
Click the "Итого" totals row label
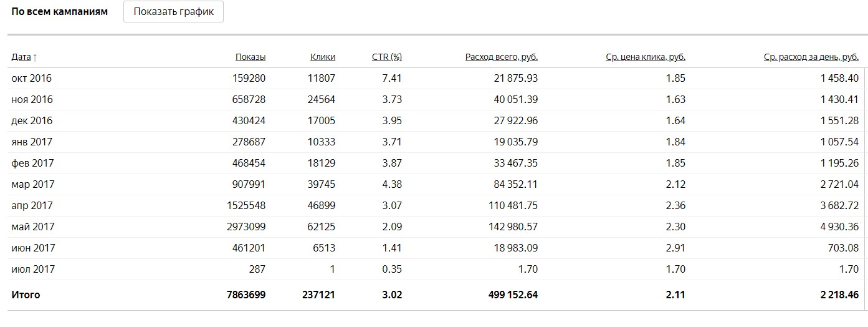pos(26,294)
